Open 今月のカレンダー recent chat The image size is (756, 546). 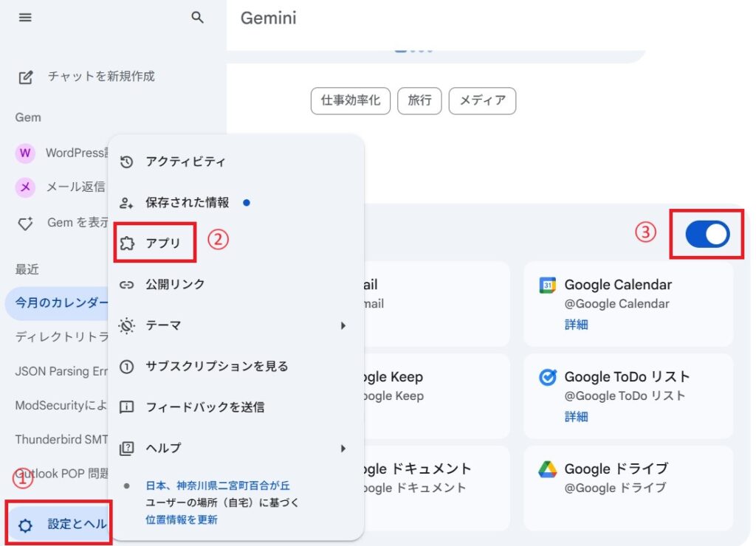click(57, 303)
